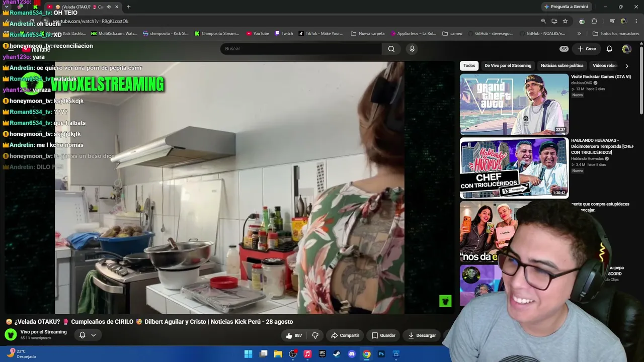
Task: Open Photoshop from the taskbar
Action: point(381,354)
